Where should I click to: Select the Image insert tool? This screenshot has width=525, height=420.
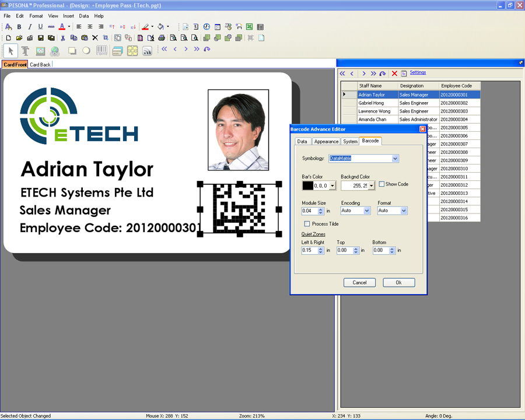point(40,51)
